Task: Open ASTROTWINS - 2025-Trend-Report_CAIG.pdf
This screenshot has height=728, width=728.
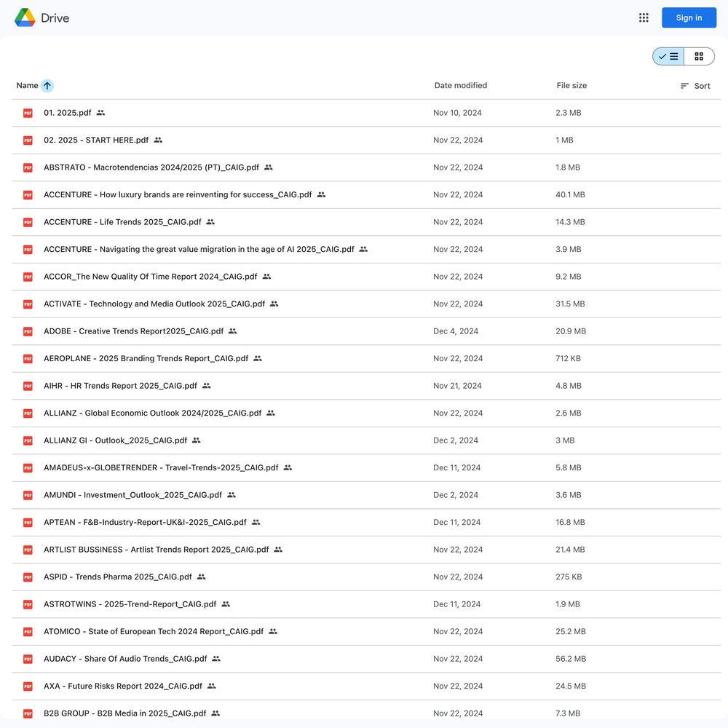Action: coord(130,604)
